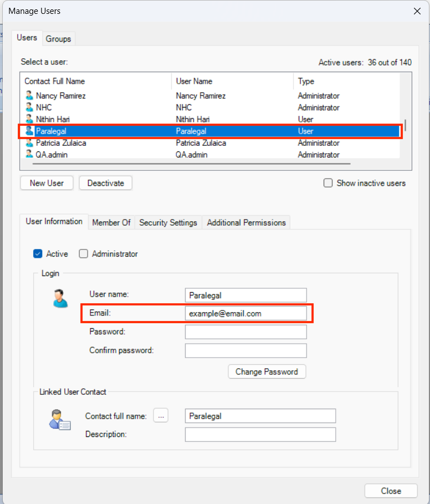
Task: Open the contact full name browse button
Action: tap(160, 416)
